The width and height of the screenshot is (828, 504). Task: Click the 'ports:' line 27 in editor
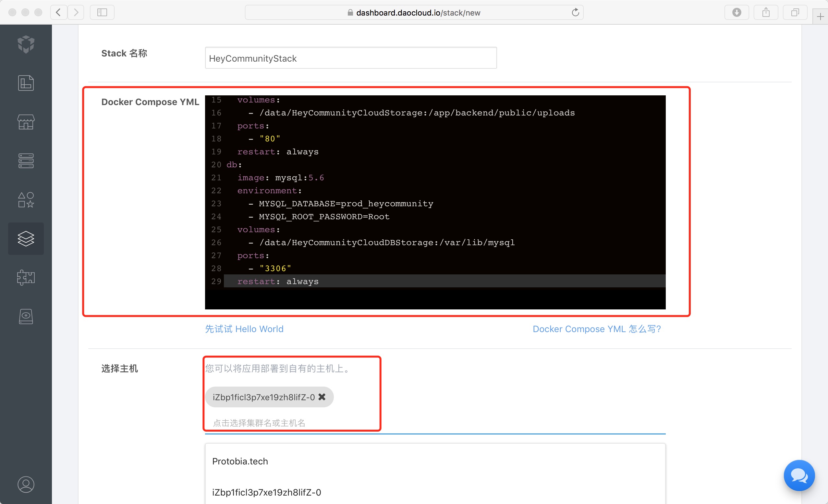[x=253, y=256]
